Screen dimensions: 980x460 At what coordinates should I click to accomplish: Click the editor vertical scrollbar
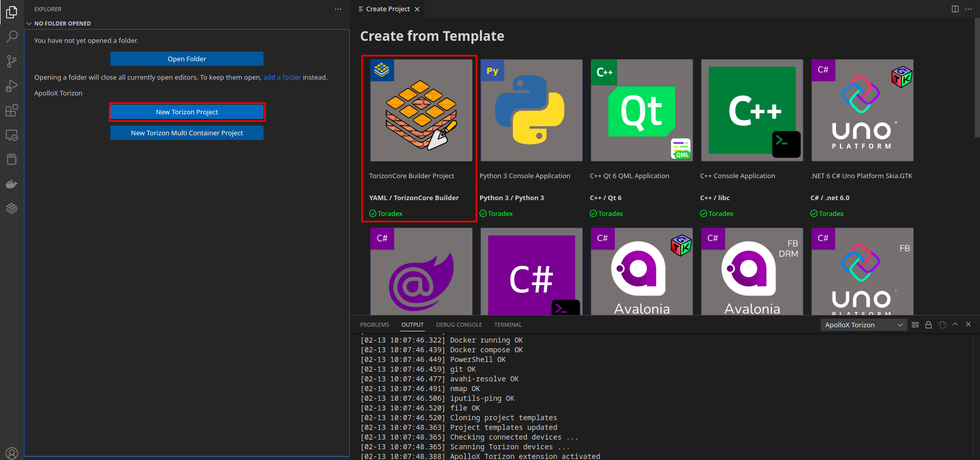[976, 78]
